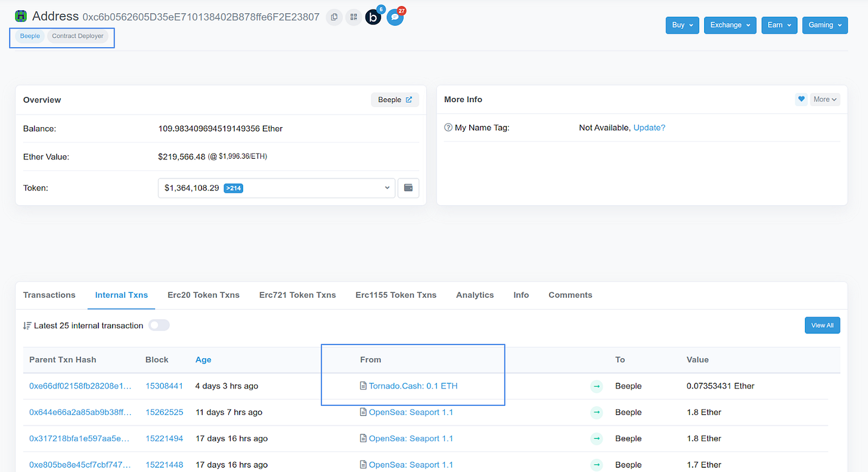
Task: Select the Internal Txns tab
Action: pyautogui.click(x=122, y=295)
